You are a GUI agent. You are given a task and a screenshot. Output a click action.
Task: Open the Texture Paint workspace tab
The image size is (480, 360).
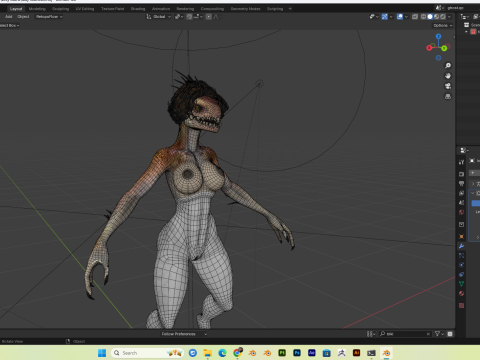click(x=112, y=9)
